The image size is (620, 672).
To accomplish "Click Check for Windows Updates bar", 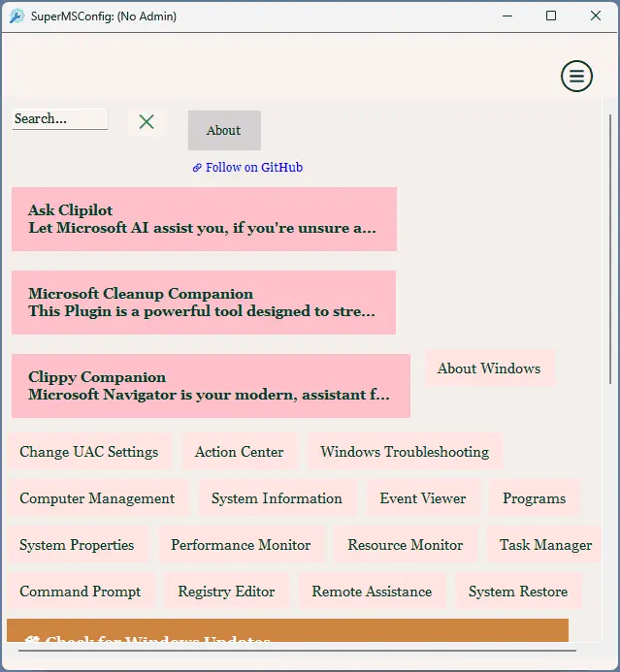I will point(288,630).
